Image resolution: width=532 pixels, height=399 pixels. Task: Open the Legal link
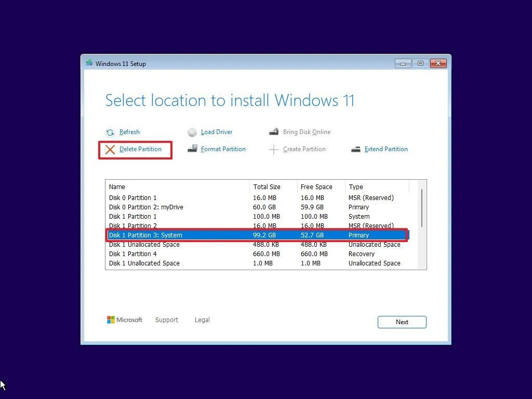[x=202, y=320]
